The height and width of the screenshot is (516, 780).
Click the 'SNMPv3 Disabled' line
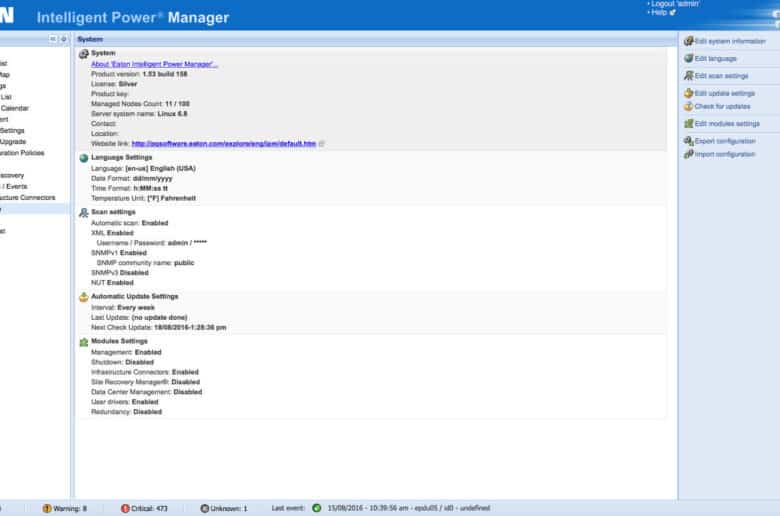tap(120, 273)
